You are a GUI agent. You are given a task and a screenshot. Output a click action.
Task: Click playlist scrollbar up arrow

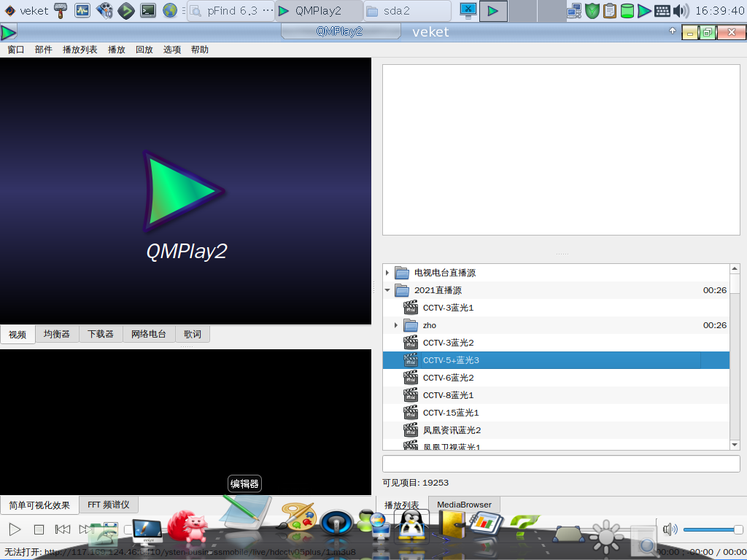[735, 269]
